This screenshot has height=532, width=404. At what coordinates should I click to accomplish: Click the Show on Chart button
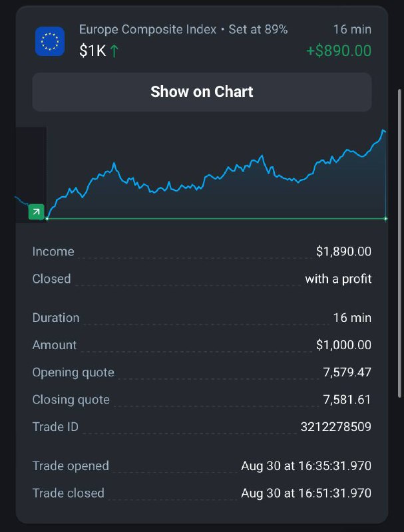point(202,92)
